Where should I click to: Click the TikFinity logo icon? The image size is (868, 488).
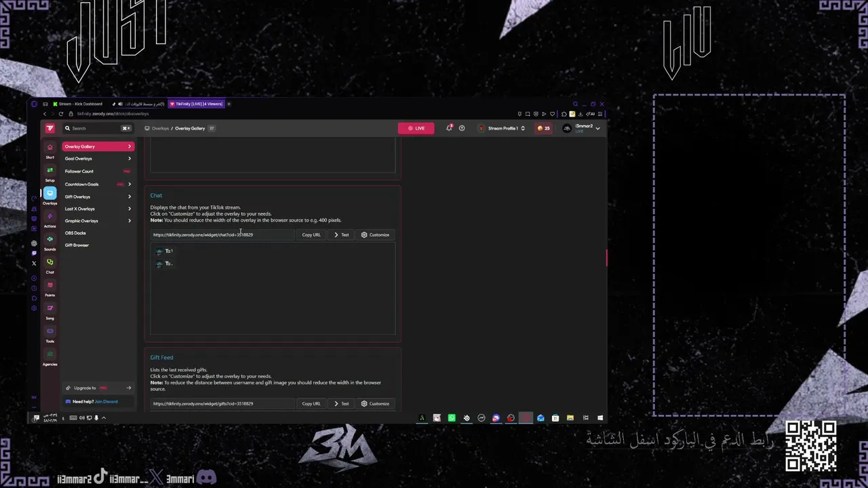click(x=50, y=128)
